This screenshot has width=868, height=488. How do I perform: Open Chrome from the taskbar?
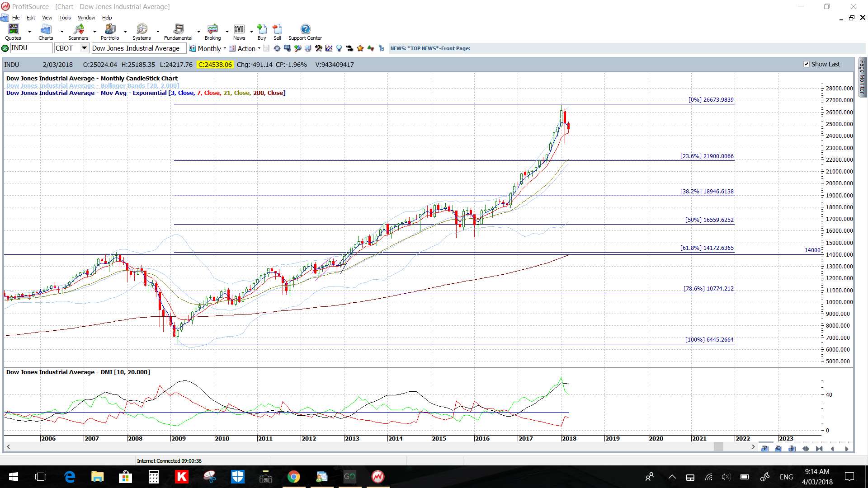tap(294, 477)
